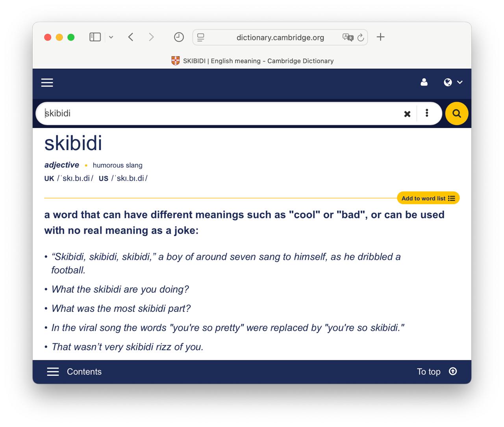Click the translate page icon
This screenshot has height=427, width=504.
(x=348, y=37)
